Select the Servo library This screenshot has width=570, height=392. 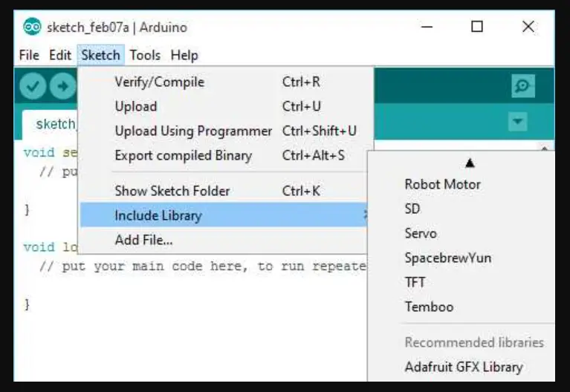pyautogui.click(x=421, y=233)
